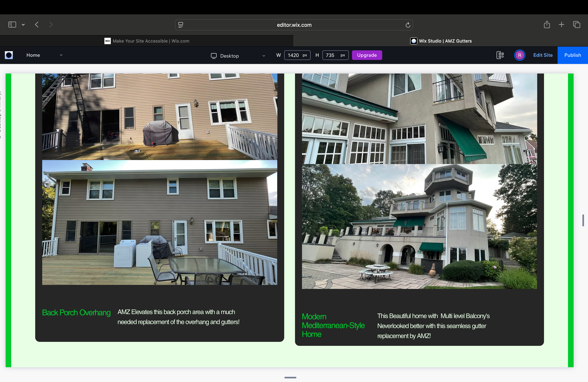This screenshot has width=588, height=382.
Task: Go back with the browser back arrow
Action: click(x=37, y=25)
